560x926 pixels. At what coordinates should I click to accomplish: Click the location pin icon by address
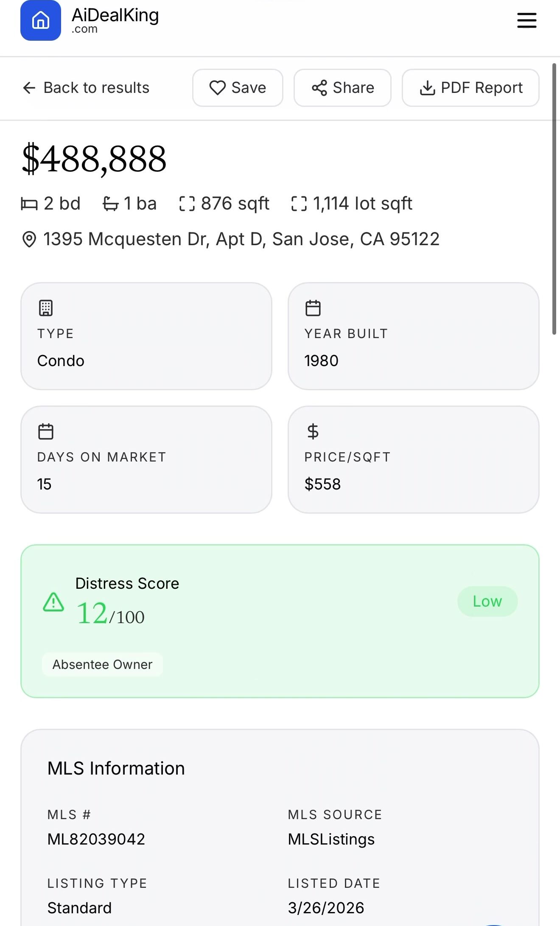coord(29,239)
